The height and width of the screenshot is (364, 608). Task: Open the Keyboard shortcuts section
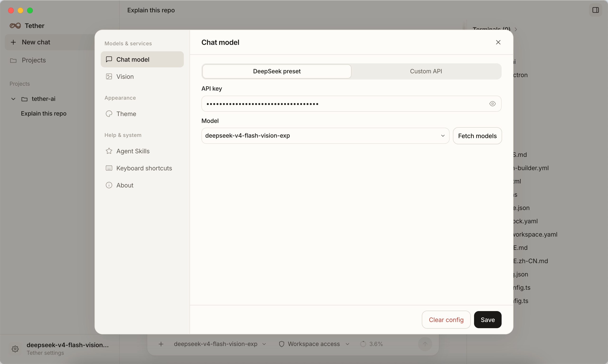pos(142,168)
